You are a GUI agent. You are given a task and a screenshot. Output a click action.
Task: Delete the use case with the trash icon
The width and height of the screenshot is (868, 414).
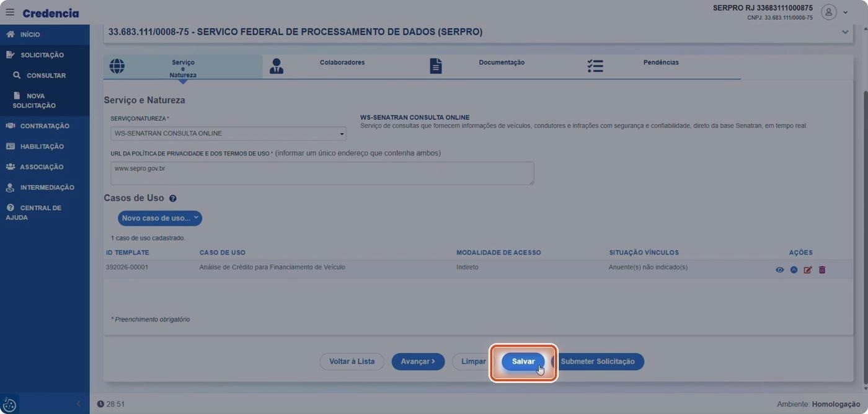click(x=822, y=270)
